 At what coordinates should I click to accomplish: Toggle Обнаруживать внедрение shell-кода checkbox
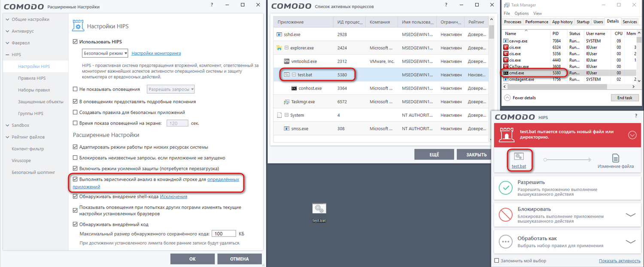click(76, 196)
